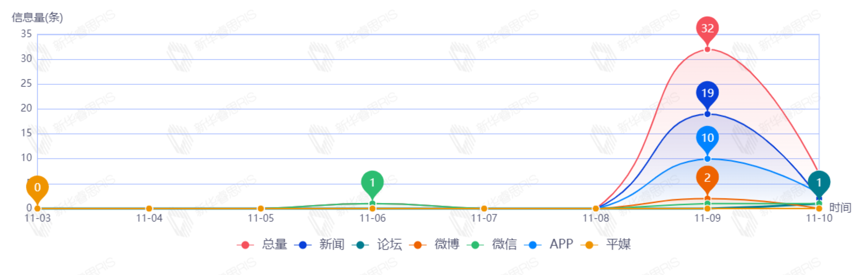Select the orange pin labeled 2
The width and height of the screenshot is (868, 275).
coord(707,178)
